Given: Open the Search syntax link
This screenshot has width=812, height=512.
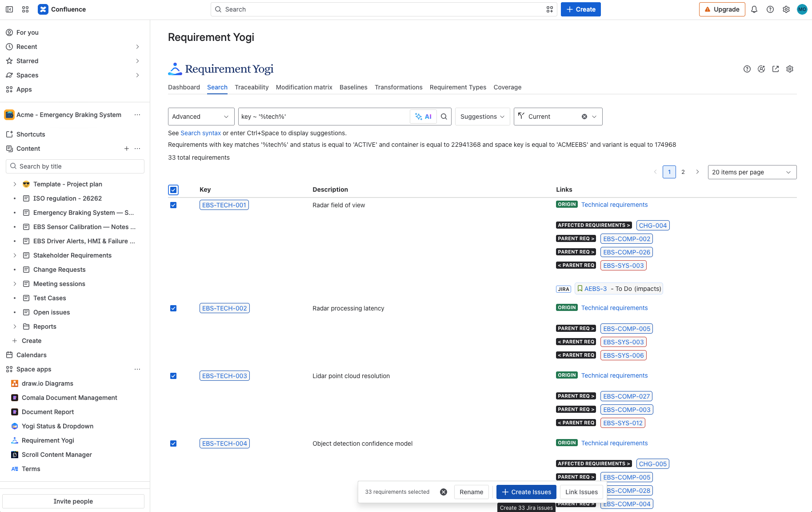Looking at the screenshot, I should [x=201, y=133].
